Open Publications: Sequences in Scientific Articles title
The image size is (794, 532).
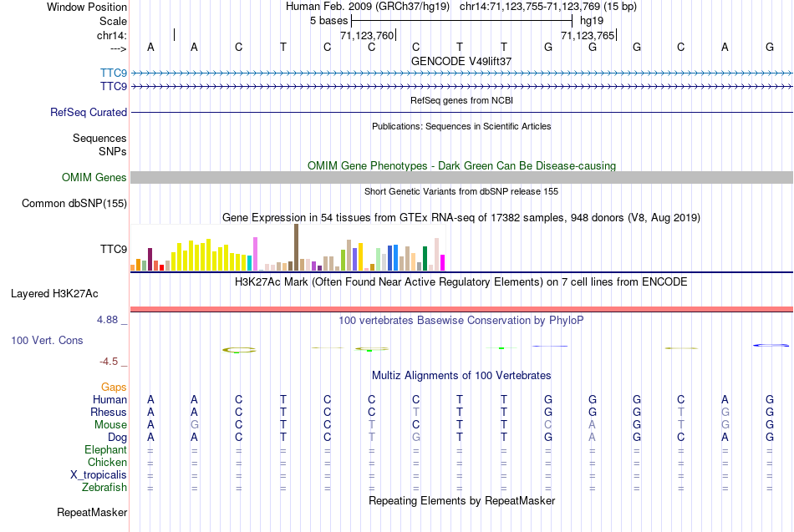(461, 126)
